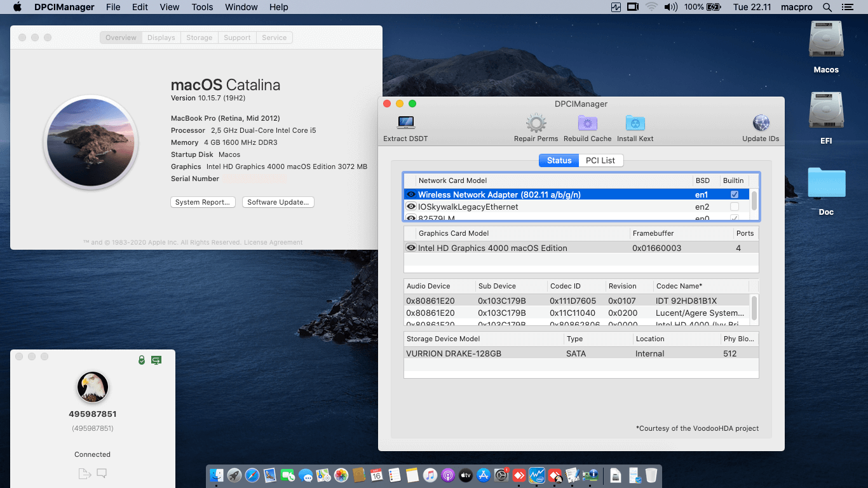Click the eagle avatar in AnyDesk window
This screenshot has width=868, height=488.
click(93, 387)
